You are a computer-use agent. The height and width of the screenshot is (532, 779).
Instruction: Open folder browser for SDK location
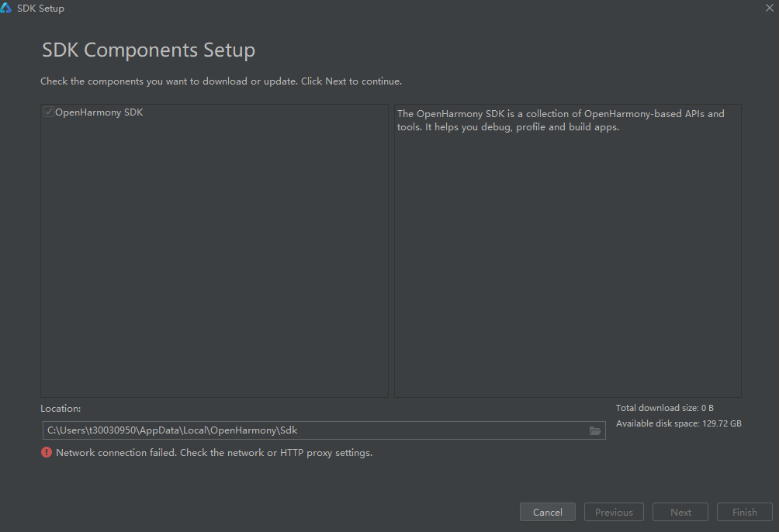[594, 430]
